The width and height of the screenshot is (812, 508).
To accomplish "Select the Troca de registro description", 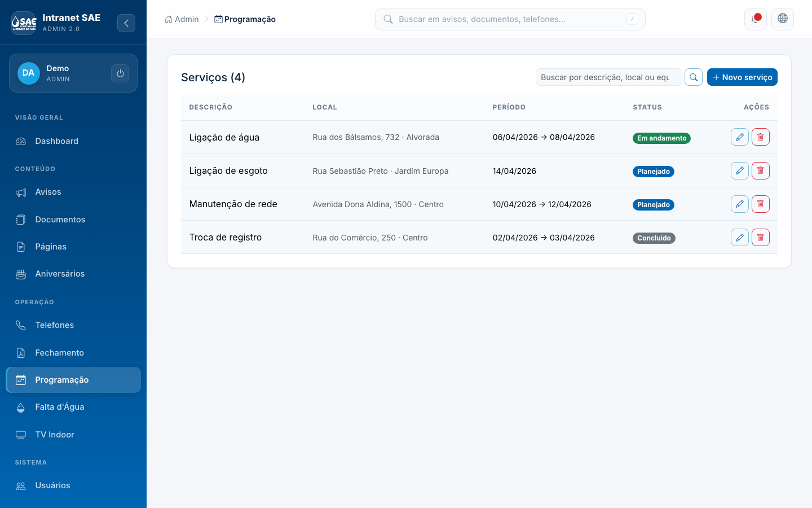I will [x=226, y=237].
